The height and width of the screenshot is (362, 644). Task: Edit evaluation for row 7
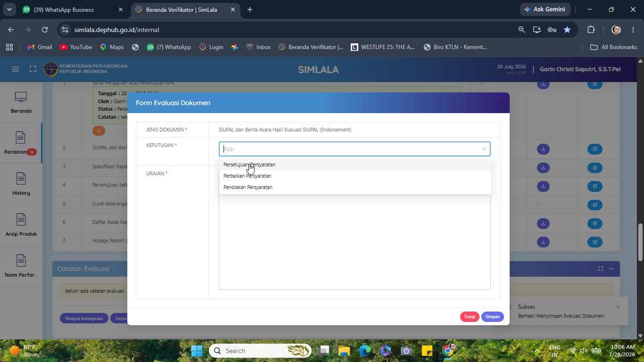coord(595,242)
